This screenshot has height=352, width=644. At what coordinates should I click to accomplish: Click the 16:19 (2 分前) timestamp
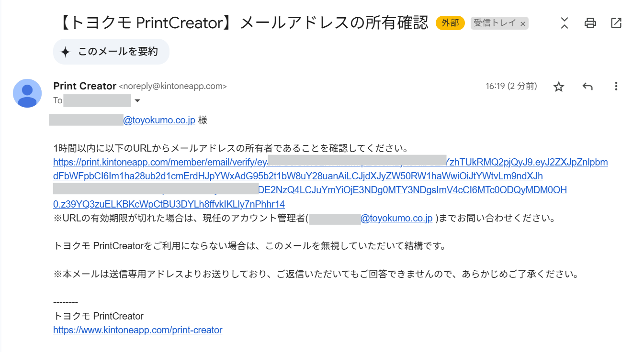[511, 86]
